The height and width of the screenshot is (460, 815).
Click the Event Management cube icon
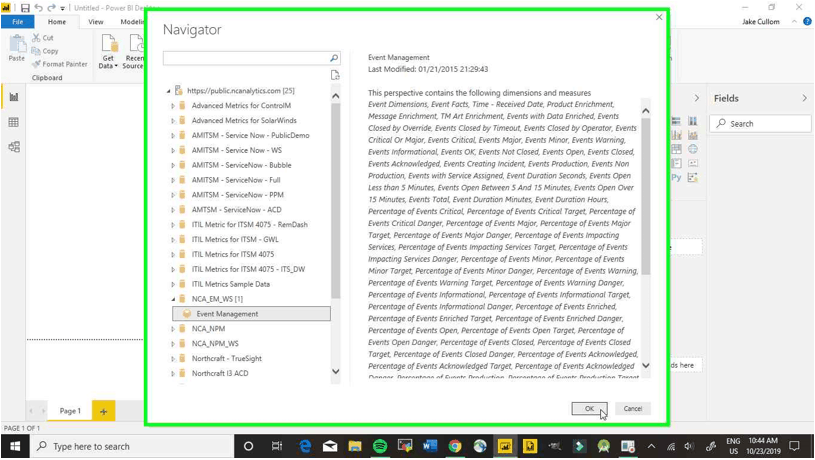click(x=187, y=314)
